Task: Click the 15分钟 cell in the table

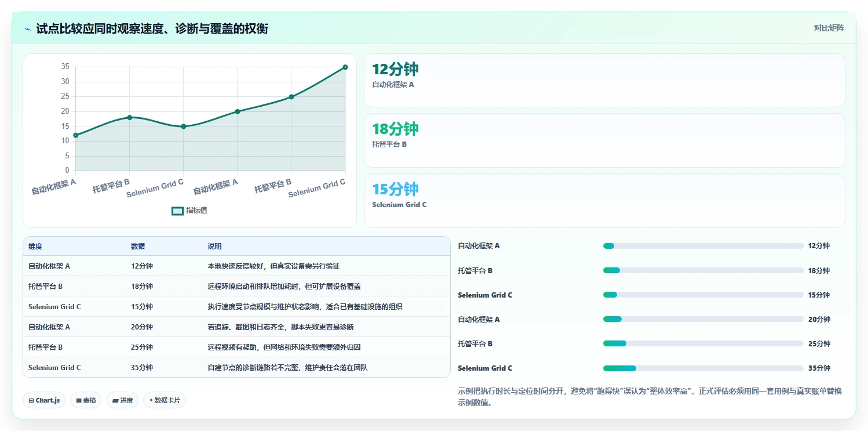Action: pos(142,307)
